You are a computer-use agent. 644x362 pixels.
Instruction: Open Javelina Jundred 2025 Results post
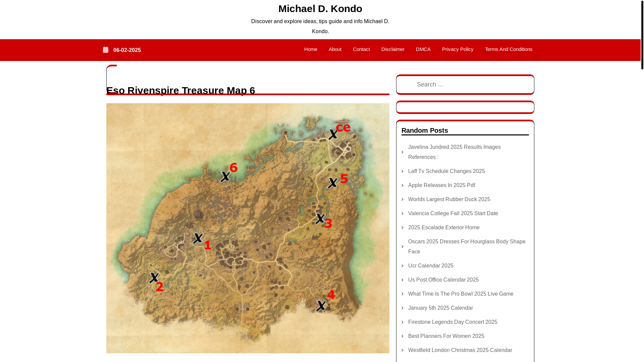(x=454, y=152)
